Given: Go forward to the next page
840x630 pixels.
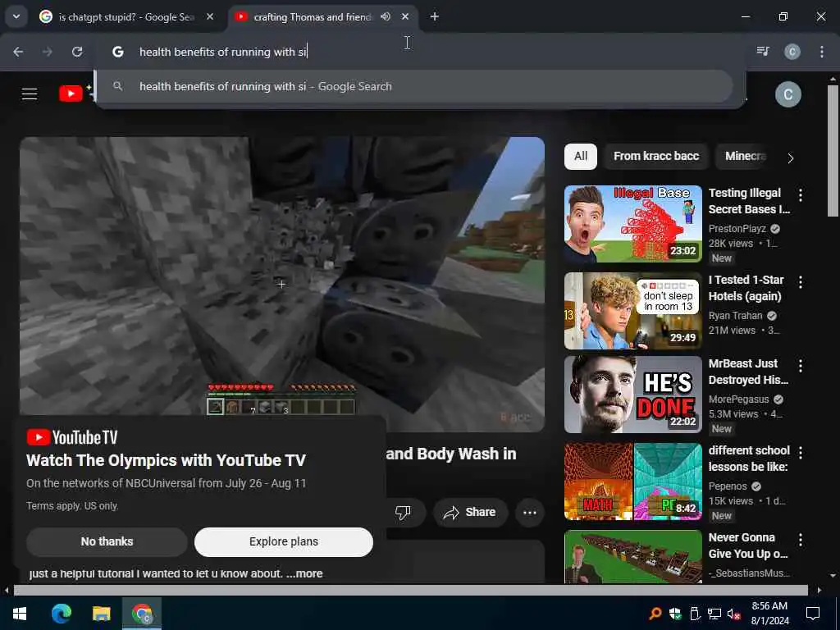Looking at the screenshot, I should pos(48,52).
